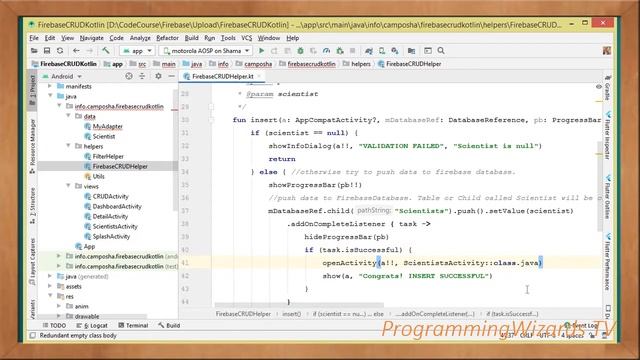Click the Save All toolbar icon

[47, 51]
